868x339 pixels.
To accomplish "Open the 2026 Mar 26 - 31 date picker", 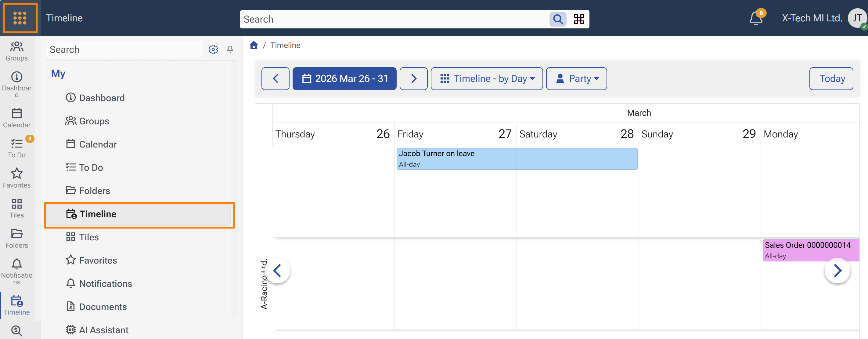I will pyautogui.click(x=344, y=78).
